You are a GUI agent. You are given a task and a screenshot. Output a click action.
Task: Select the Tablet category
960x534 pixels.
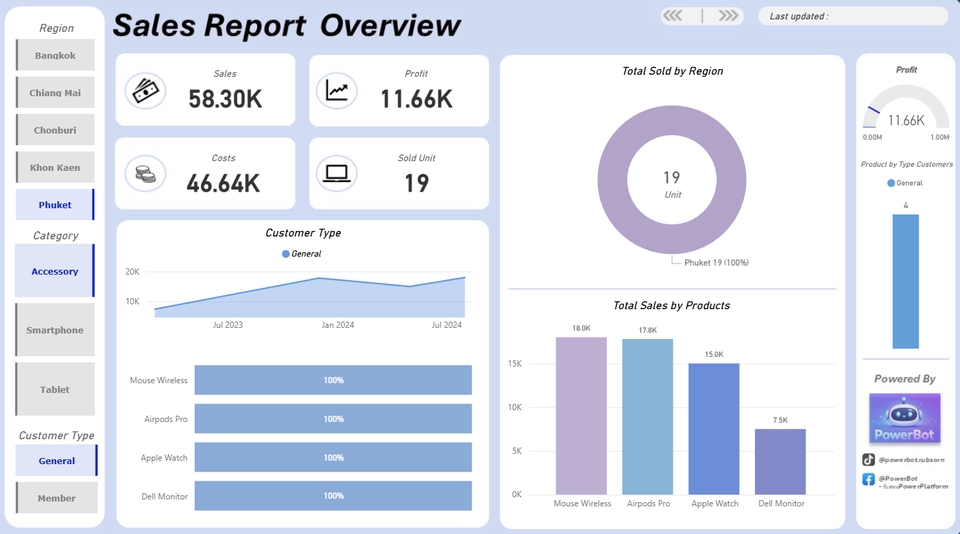(x=54, y=389)
